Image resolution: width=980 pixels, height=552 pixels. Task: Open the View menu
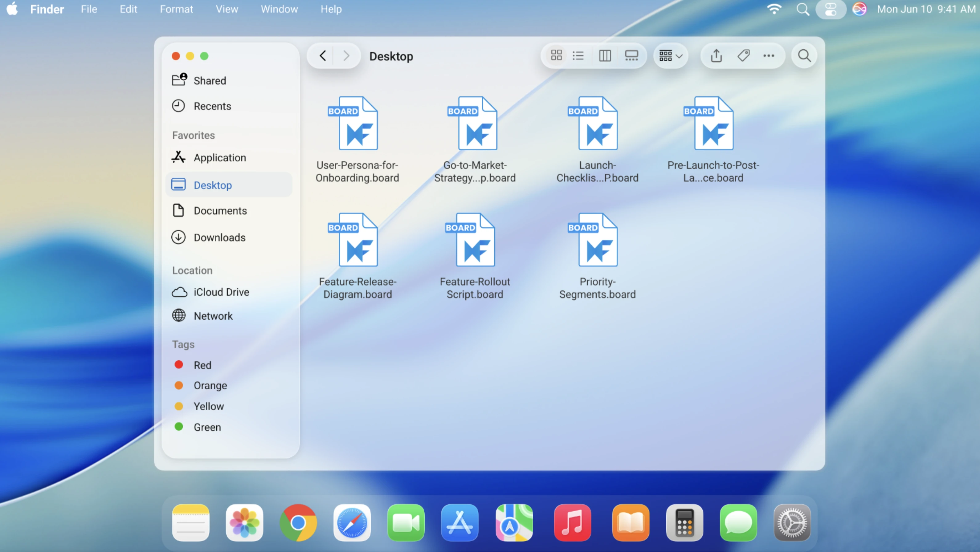click(227, 9)
